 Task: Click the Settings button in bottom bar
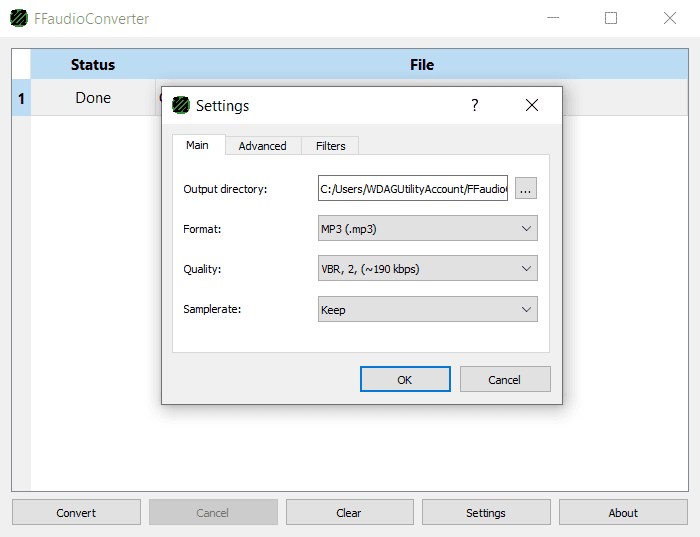486,513
